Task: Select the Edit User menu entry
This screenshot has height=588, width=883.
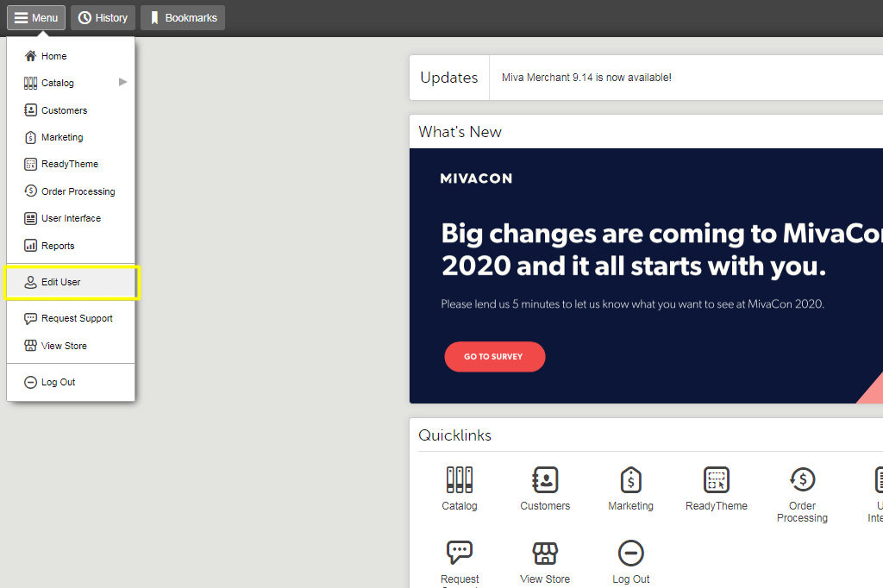Action: point(71,282)
